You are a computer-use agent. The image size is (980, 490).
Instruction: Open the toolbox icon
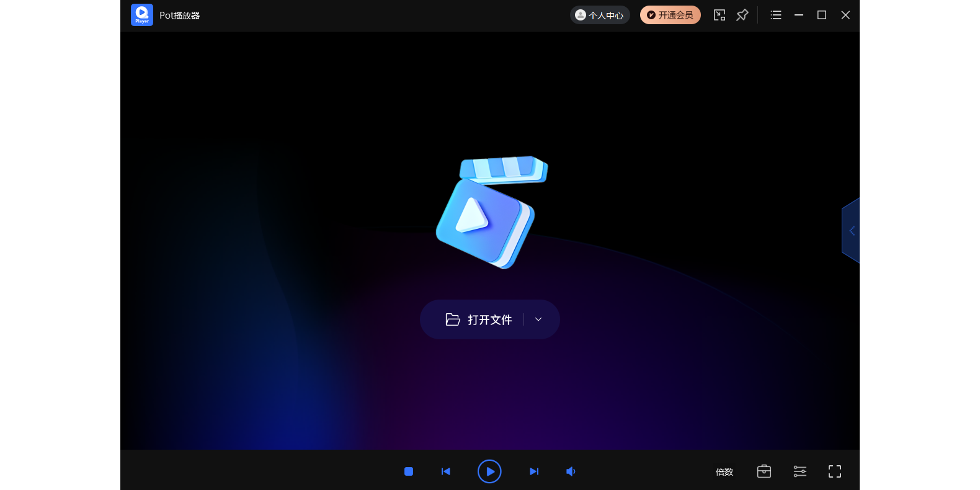pyautogui.click(x=764, y=471)
